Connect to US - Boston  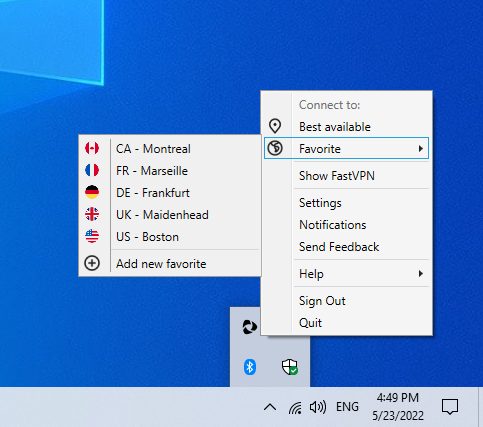coord(170,237)
